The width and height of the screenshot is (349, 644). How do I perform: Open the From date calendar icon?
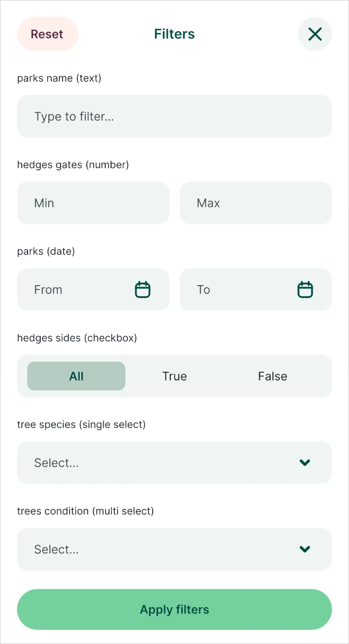point(143,289)
